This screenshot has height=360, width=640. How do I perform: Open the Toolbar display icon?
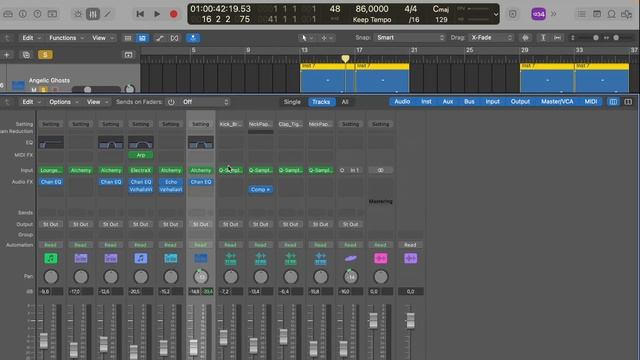coord(52,14)
